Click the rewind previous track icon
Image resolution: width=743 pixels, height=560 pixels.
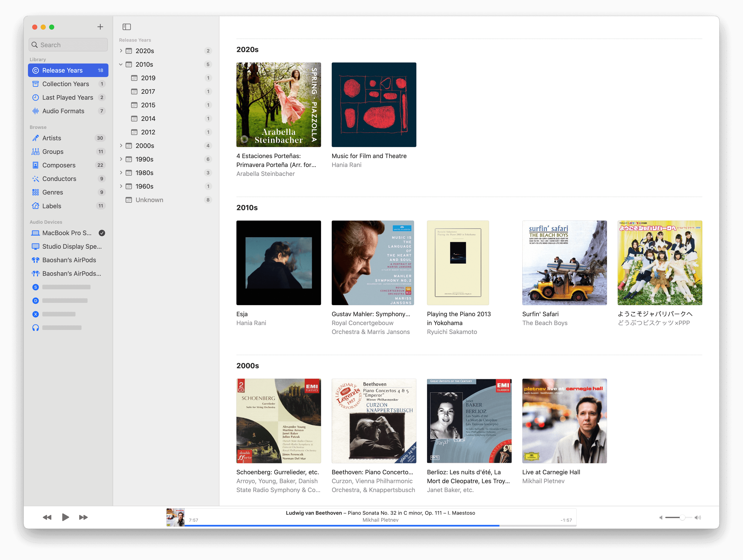[x=47, y=517]
